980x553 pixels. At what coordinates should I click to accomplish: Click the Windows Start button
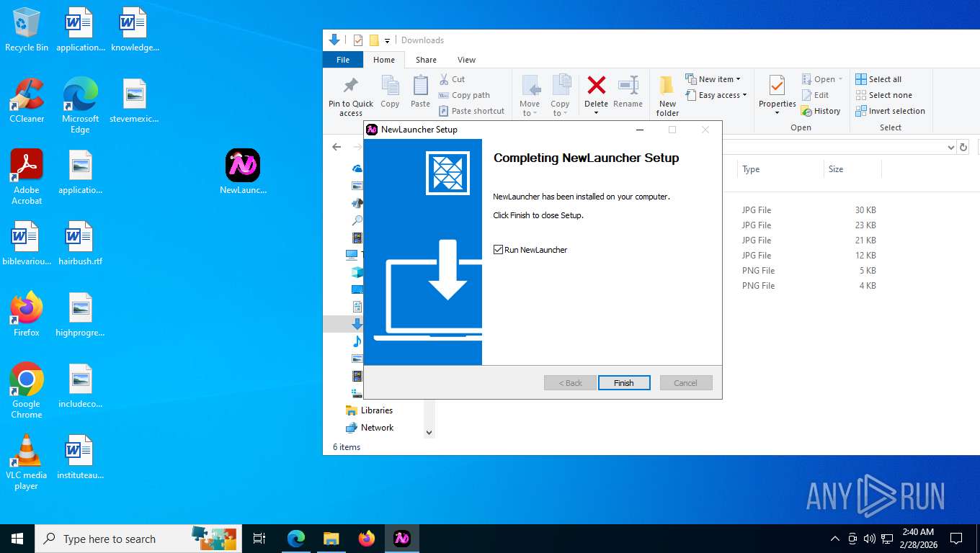tap(17, 539)
